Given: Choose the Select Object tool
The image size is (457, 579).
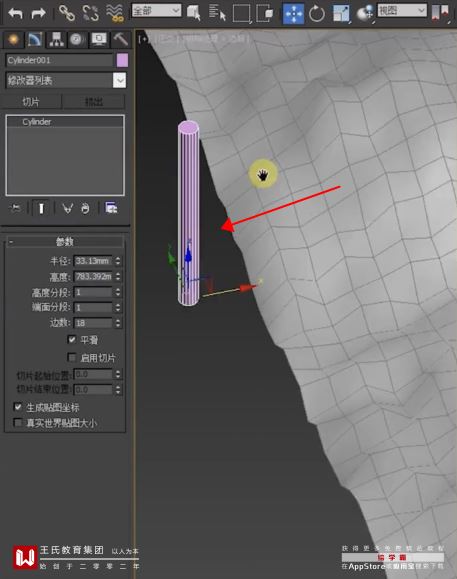Looking at the screenshot, I should click(x=194, y=13).
